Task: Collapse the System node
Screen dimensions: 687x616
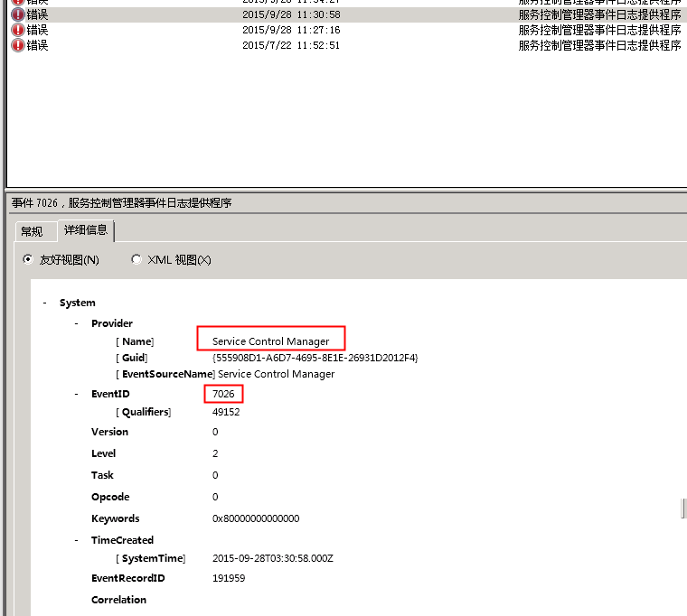Action: point(45,303)
